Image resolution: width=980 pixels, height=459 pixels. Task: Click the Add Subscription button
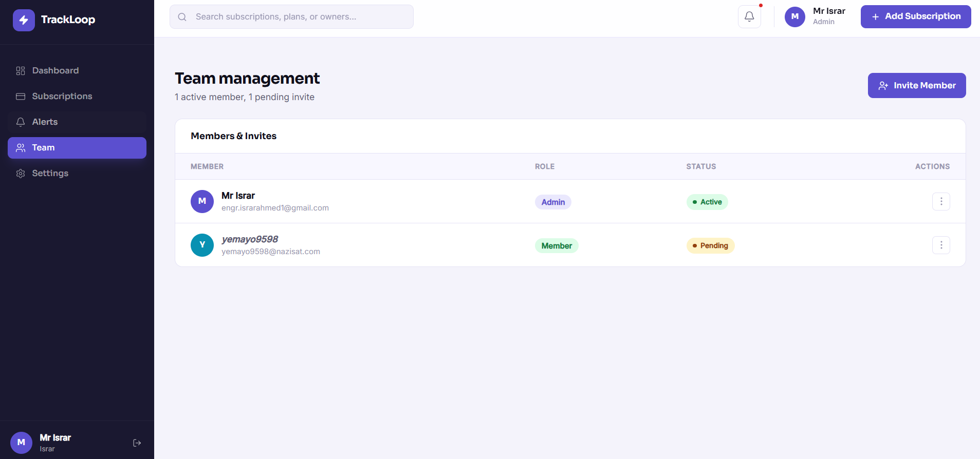coord(916,16)
